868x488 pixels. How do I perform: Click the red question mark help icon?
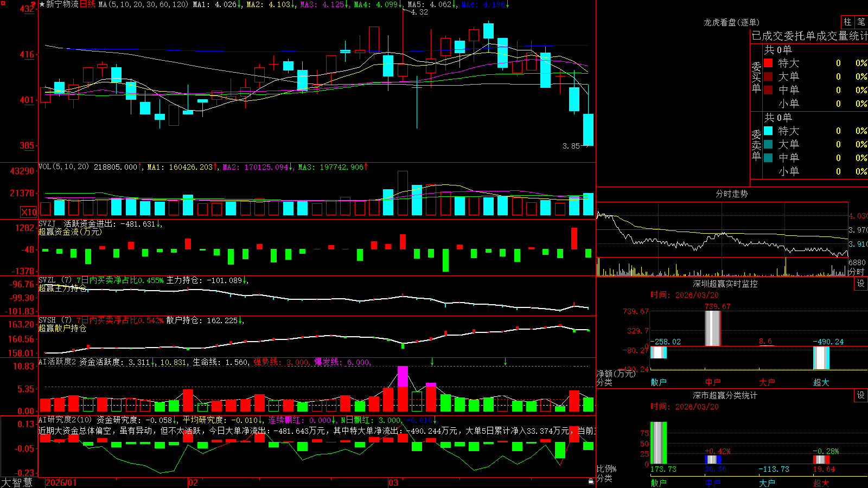coord(33,5)
